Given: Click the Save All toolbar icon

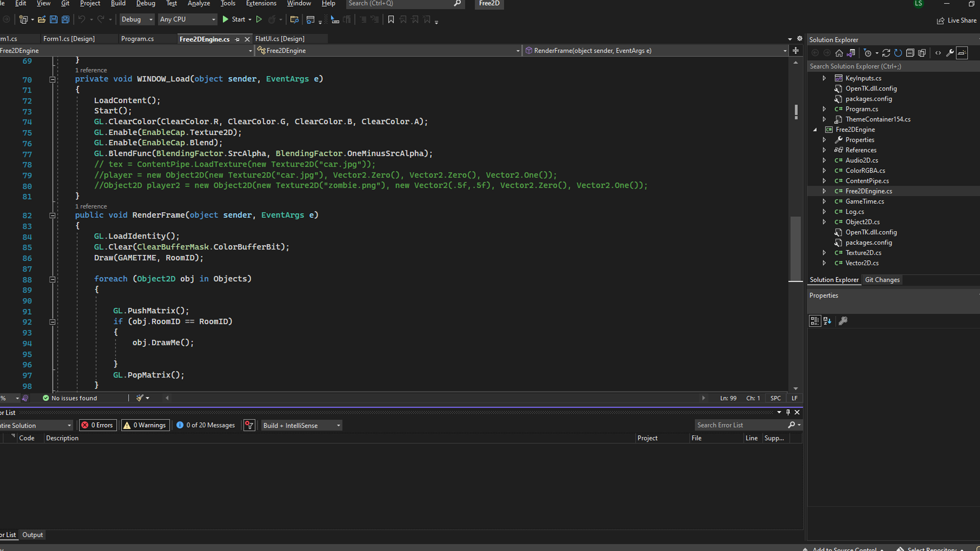Looking at the screenshot, I should [65, 19].
